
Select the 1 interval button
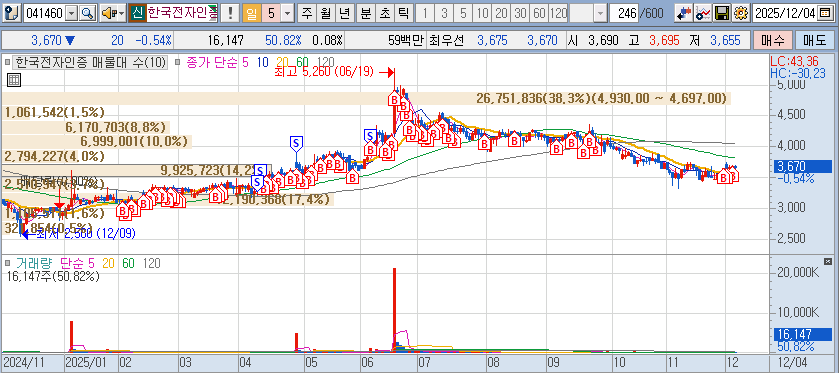coord(425,13)
